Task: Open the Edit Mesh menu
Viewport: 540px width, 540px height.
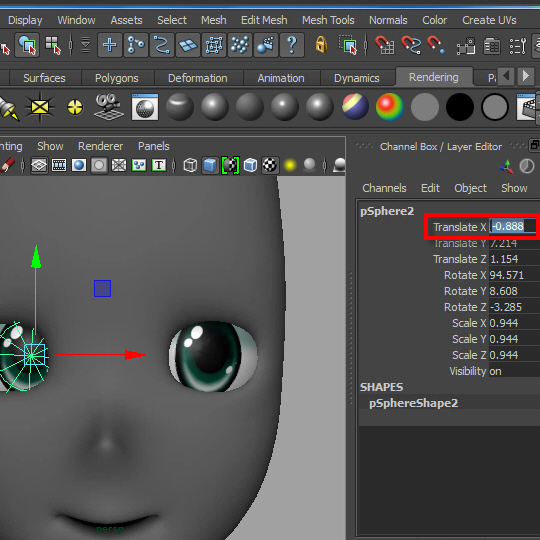Action: point(264,20)
